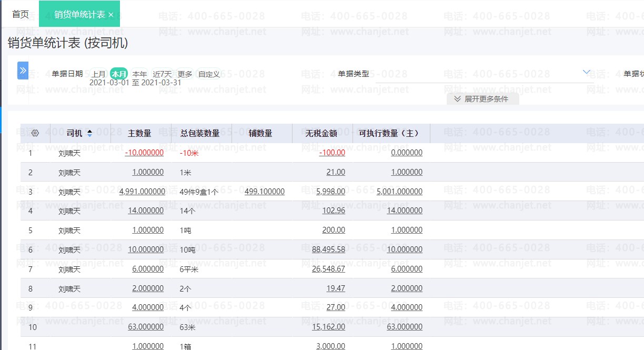Viewport: 644px width, 350px height.
Task: Close the 销货单统计表 tab
Action: coord(110,15)
